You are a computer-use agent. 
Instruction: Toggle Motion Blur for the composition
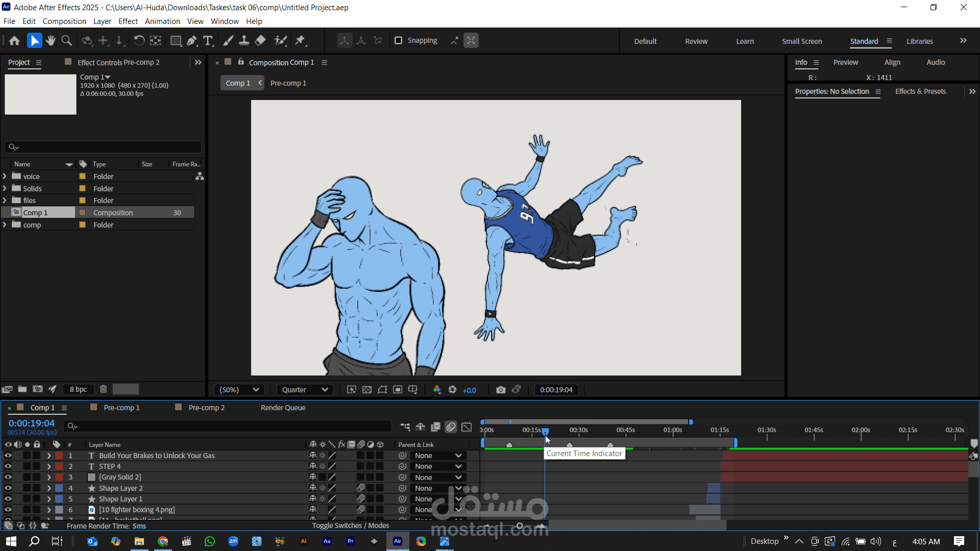click(451, 427)
